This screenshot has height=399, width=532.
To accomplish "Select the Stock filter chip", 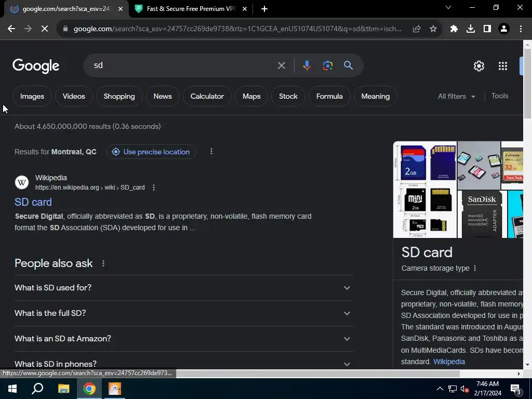I will [x=288, y=96].
